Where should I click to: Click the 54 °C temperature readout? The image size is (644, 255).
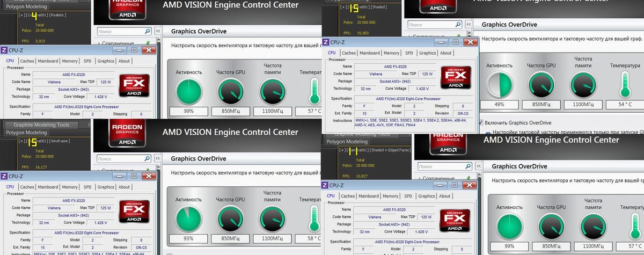pos(626,105)
